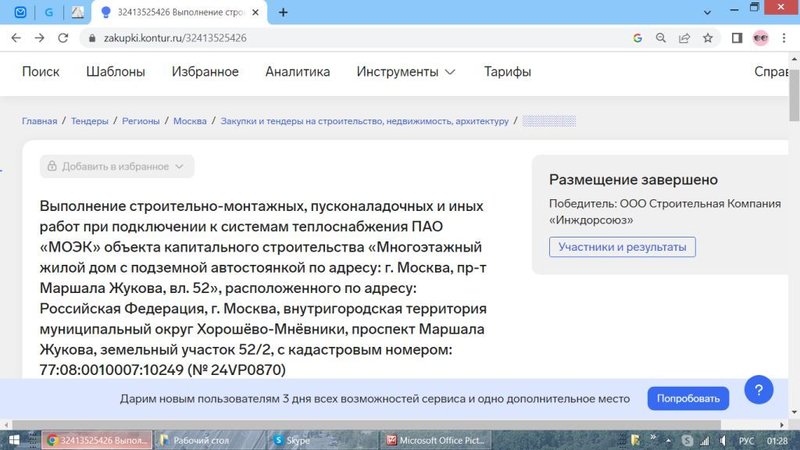The width and height of the screenshot is (800, 450).
Task: Click the horizontal scrollbar thumb
Action: [366, 424]
